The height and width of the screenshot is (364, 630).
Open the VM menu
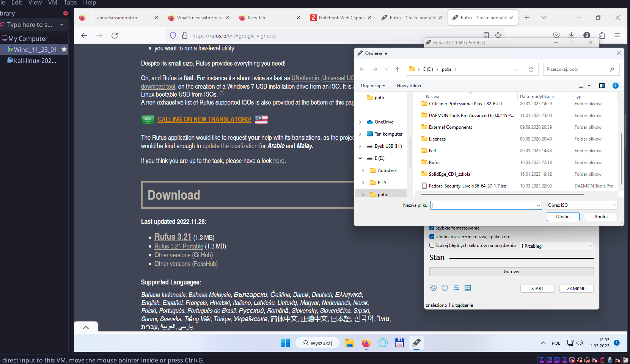click(x=53, y=3)
